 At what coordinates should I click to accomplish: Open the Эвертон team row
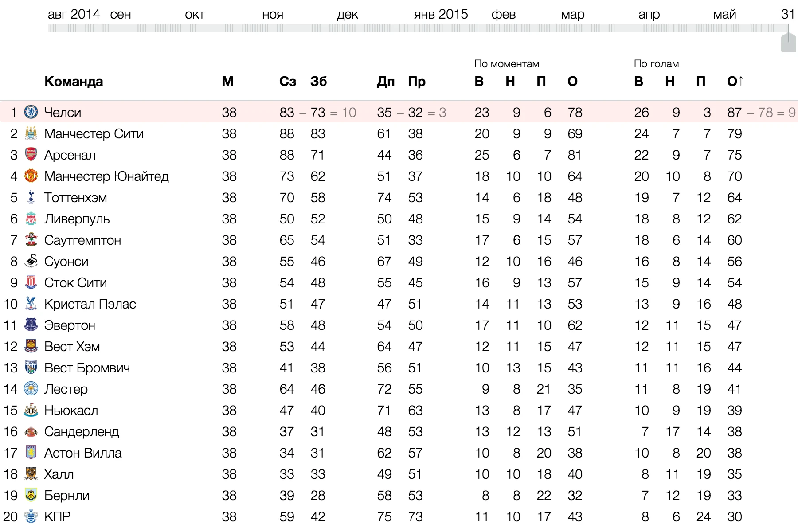pyautogui.click(x=399, y=325)
